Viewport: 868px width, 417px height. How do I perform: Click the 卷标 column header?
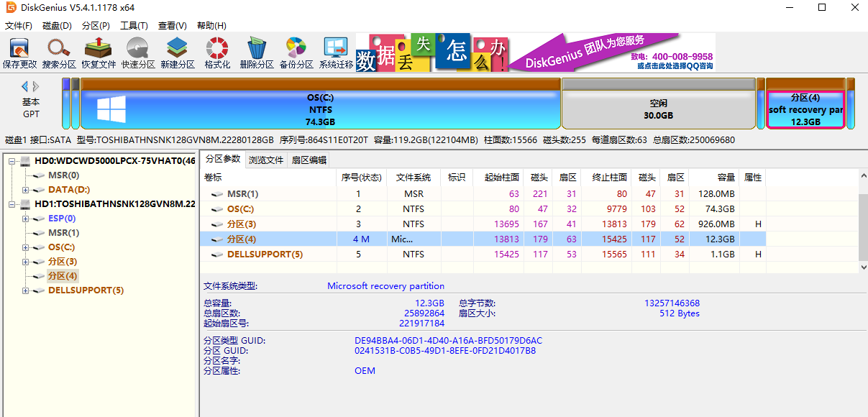click(x=268, y=177)
